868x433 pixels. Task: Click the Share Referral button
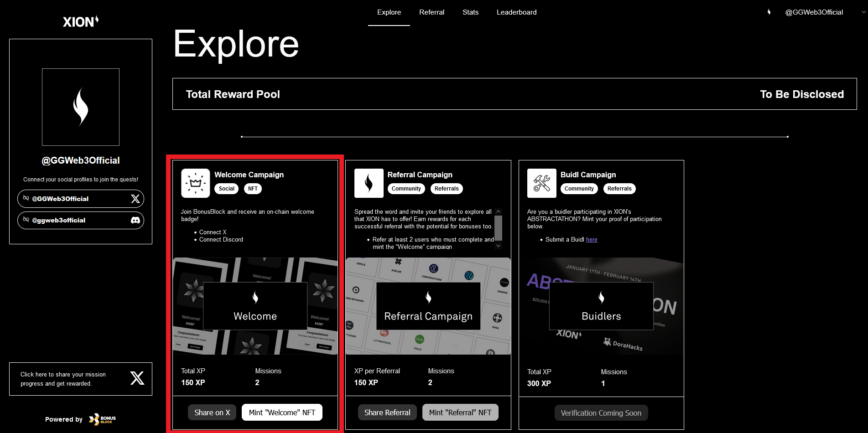(387, 412)
